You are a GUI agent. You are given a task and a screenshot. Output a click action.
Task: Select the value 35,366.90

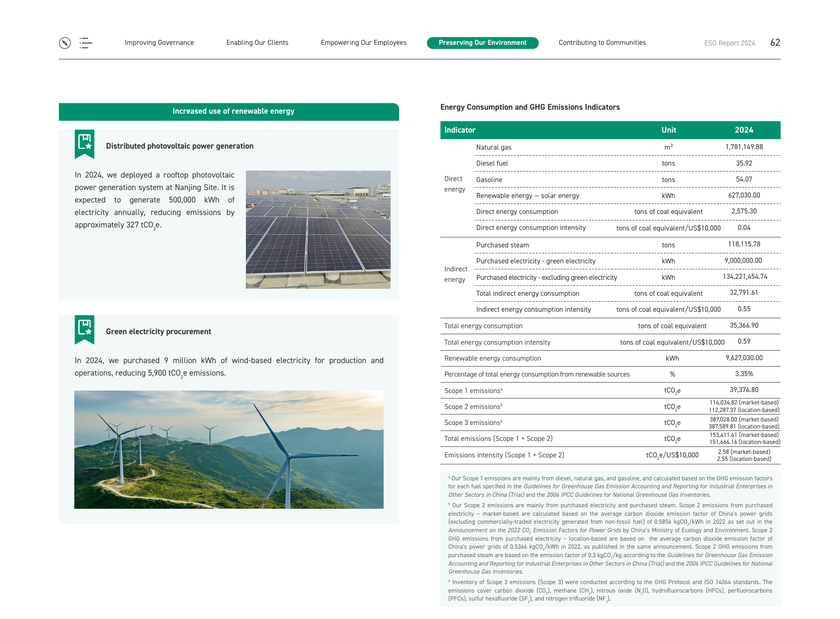point(744,326)
